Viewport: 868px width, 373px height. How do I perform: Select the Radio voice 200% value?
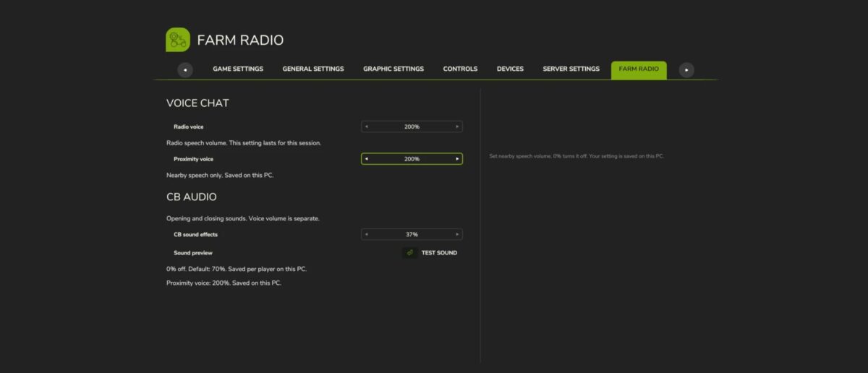(x=412, y=127)
